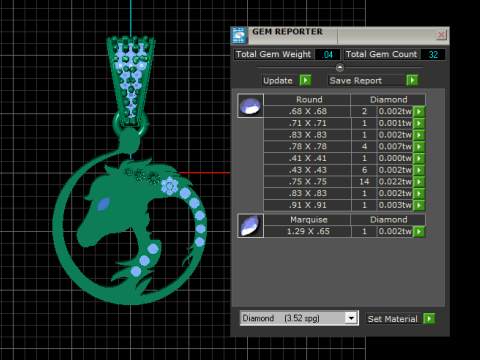Click the Round gem shape thumbnail
This screenshot has width=480, height=360.
click(250, 106)
